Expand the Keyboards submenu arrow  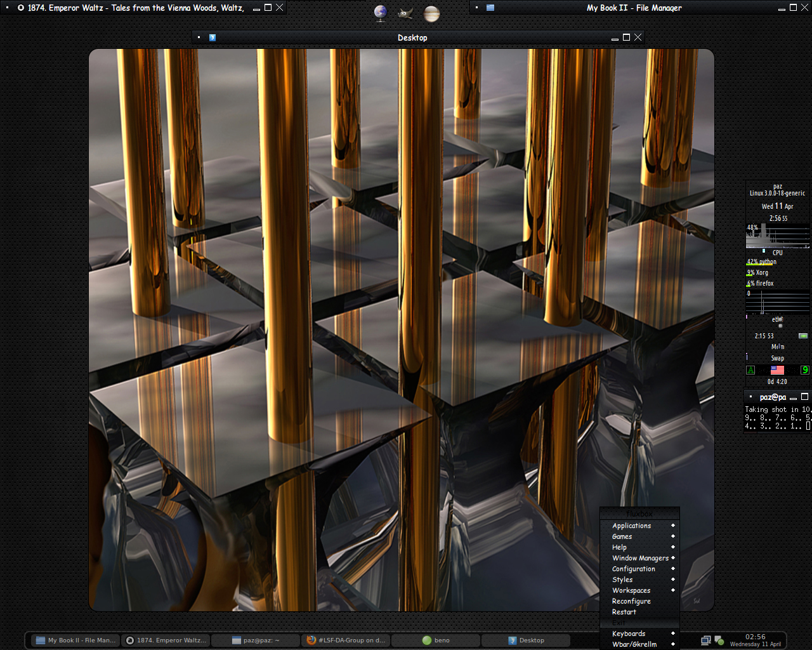pos(673,633)
